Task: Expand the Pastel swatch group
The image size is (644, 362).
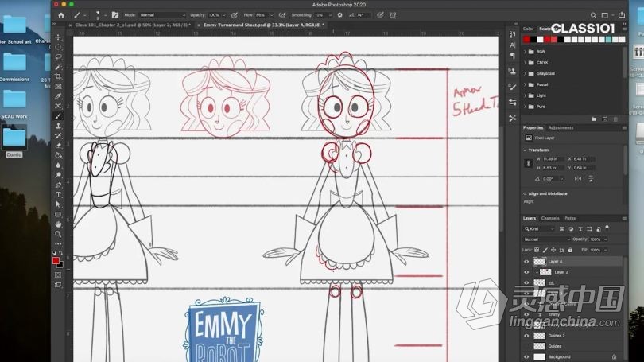Action: click(525, 84)
